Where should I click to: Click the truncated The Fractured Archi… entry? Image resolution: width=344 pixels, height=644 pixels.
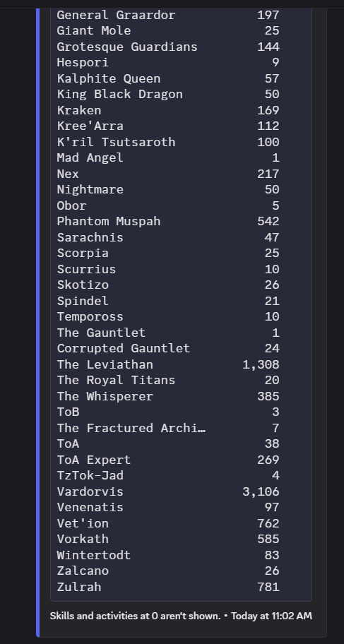(x=131, y=428)
